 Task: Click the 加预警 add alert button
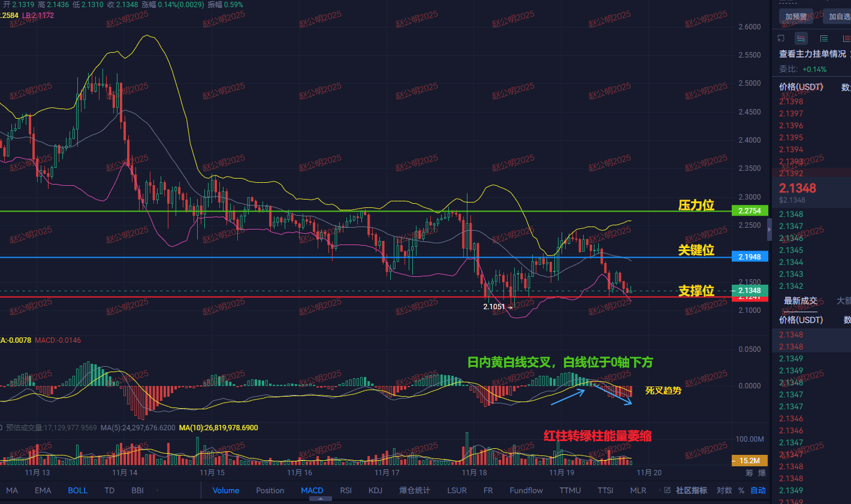point(796,16)
